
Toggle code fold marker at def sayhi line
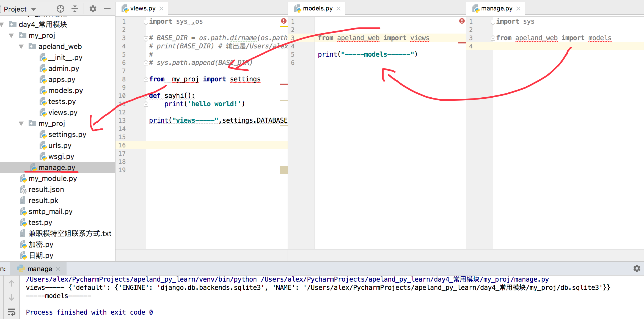[146, 96]
